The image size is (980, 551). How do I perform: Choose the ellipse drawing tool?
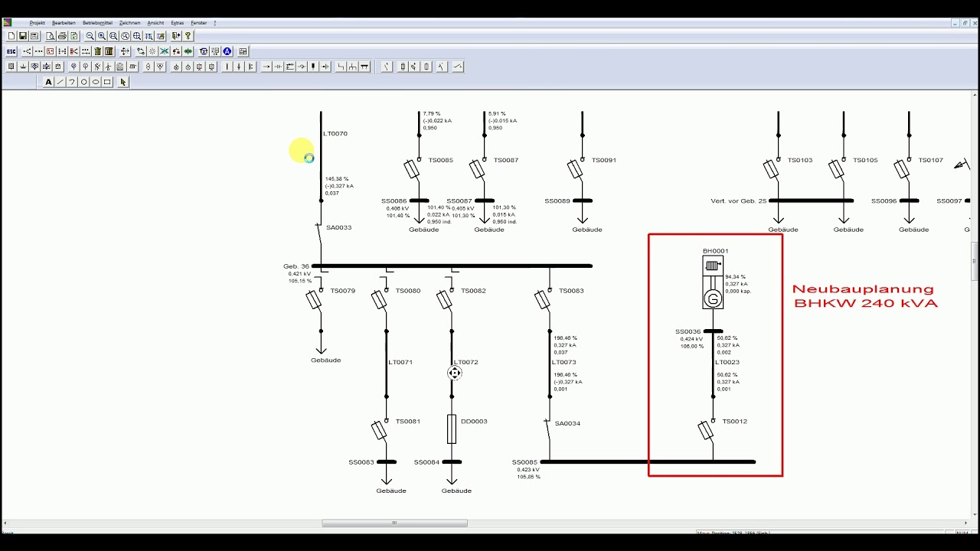pyautogui.click(x=96, y=82)
